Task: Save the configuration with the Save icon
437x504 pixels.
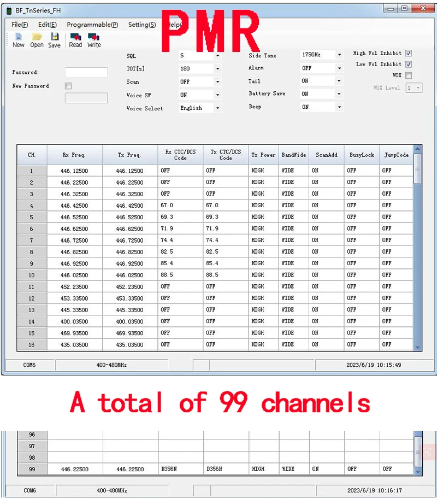Action: click(x=54, y=37)
